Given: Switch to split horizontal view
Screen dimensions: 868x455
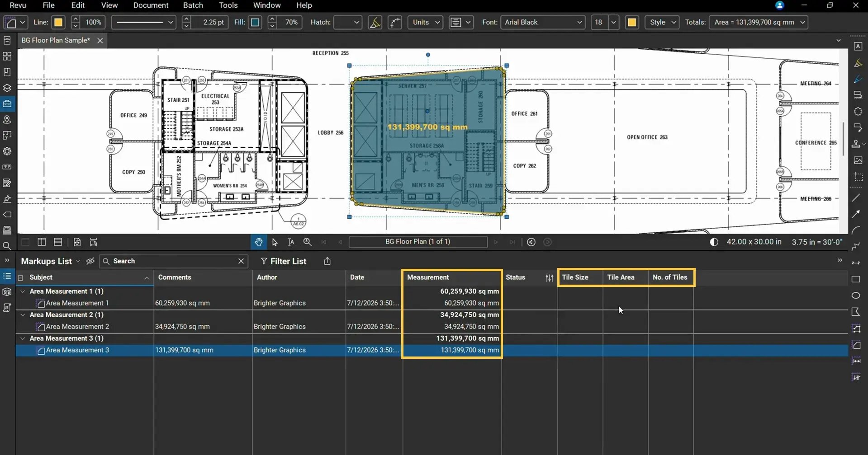Looking at the screenshot, I should pos(58,242).
